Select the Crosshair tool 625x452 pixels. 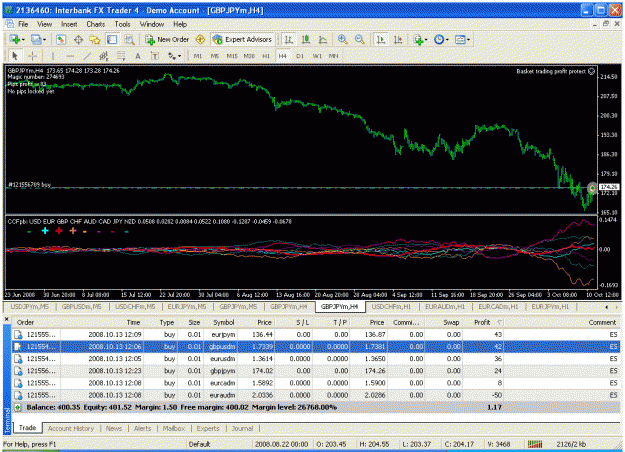point(33,56)
